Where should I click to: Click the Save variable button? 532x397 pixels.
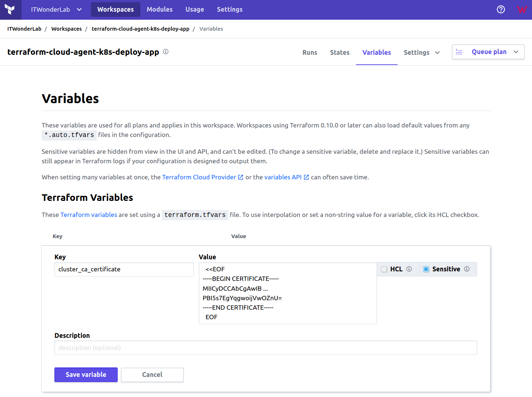86,375
